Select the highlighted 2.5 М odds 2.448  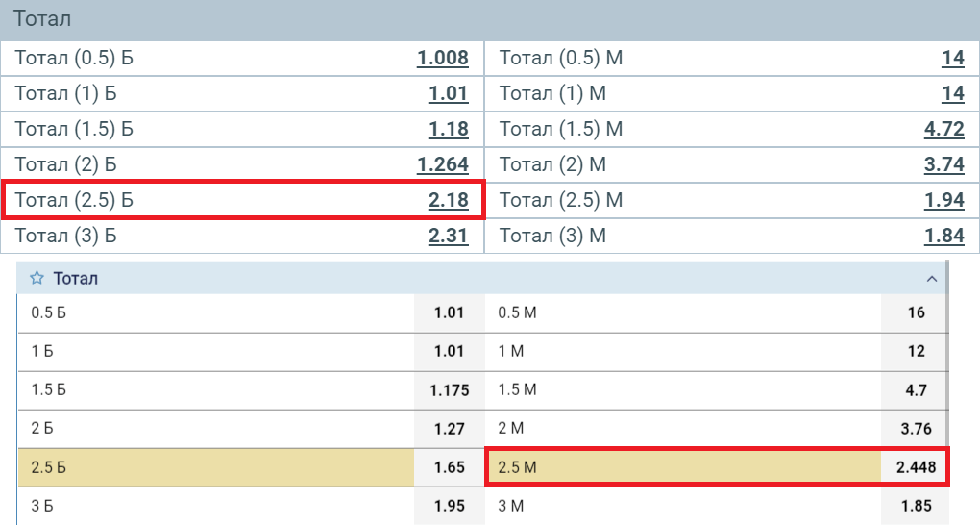pos(915,468)
